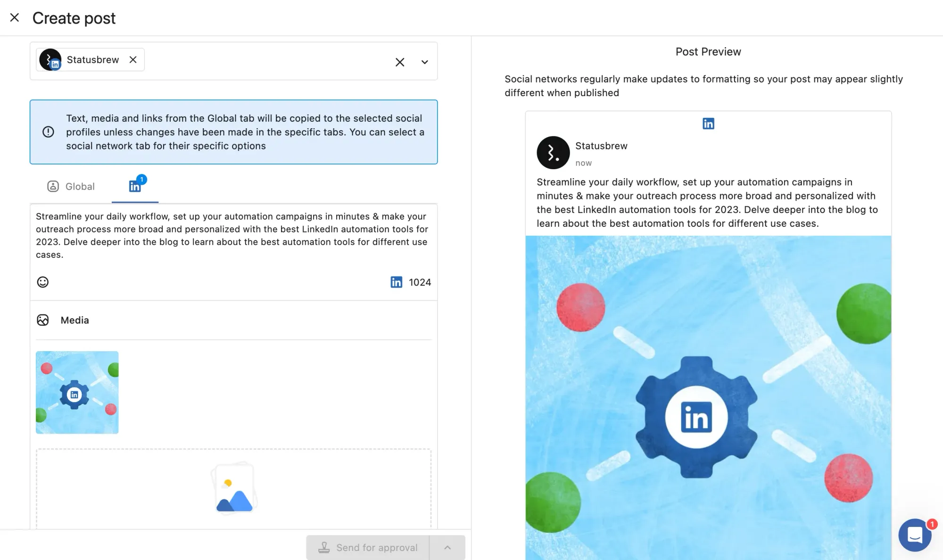This screenshot has height=560, width=943.
Task: Click the Statusbrew name in preview
Action: coord(601,146)
